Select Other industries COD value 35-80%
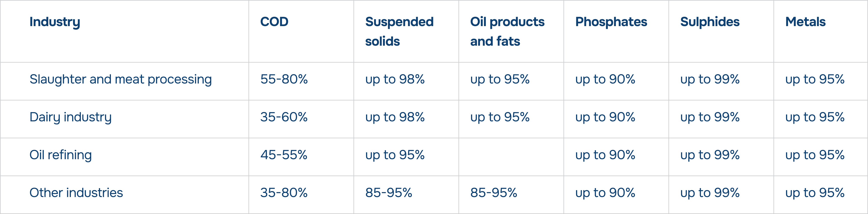The image size is (868, 214). [284, 193]
